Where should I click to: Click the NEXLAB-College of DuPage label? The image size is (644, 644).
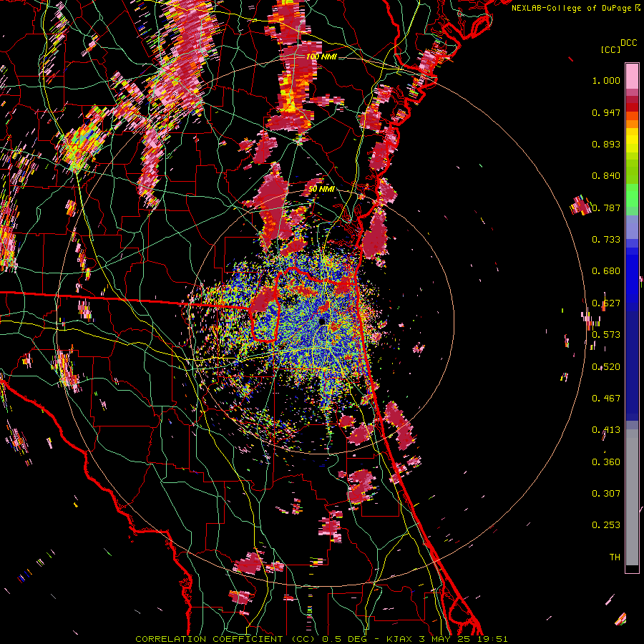571,8
